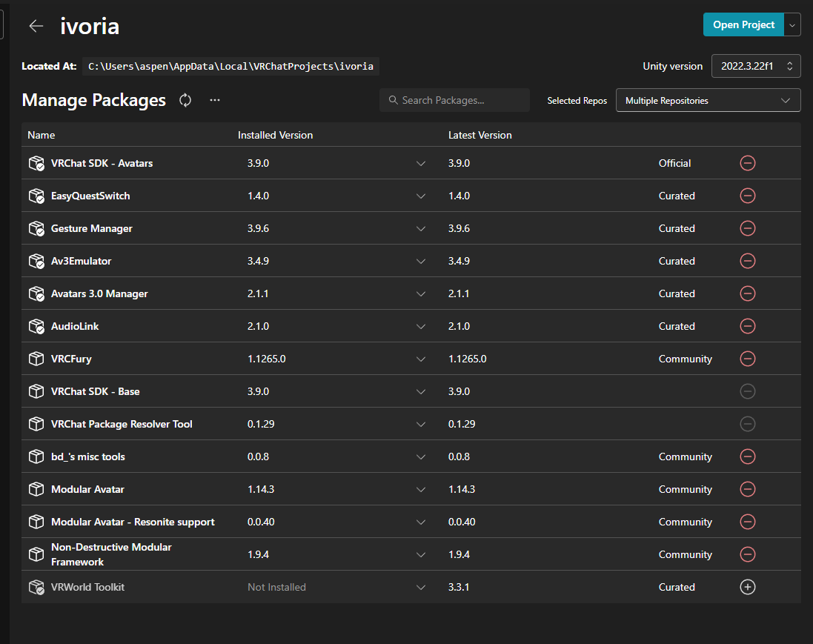Click the project location path

230,67
